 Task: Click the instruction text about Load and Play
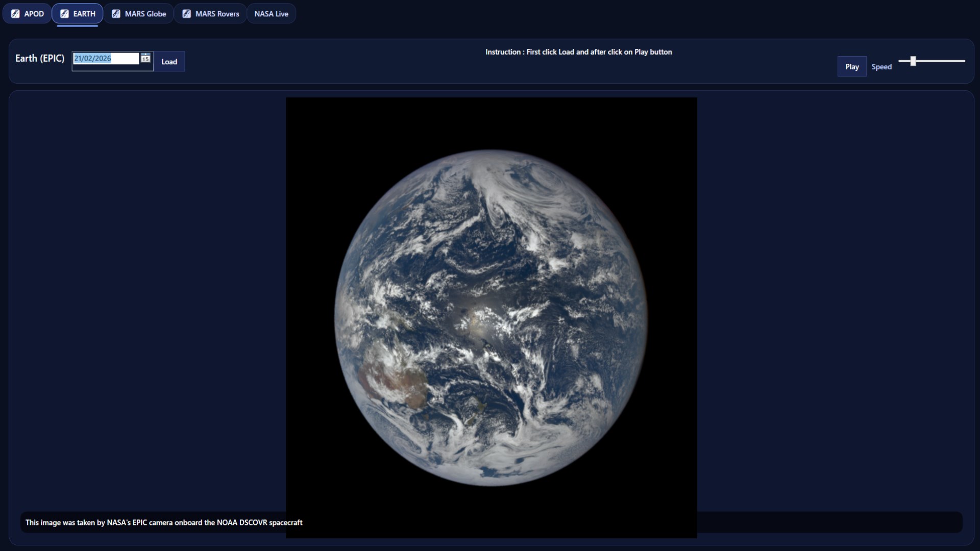(578, 52)
